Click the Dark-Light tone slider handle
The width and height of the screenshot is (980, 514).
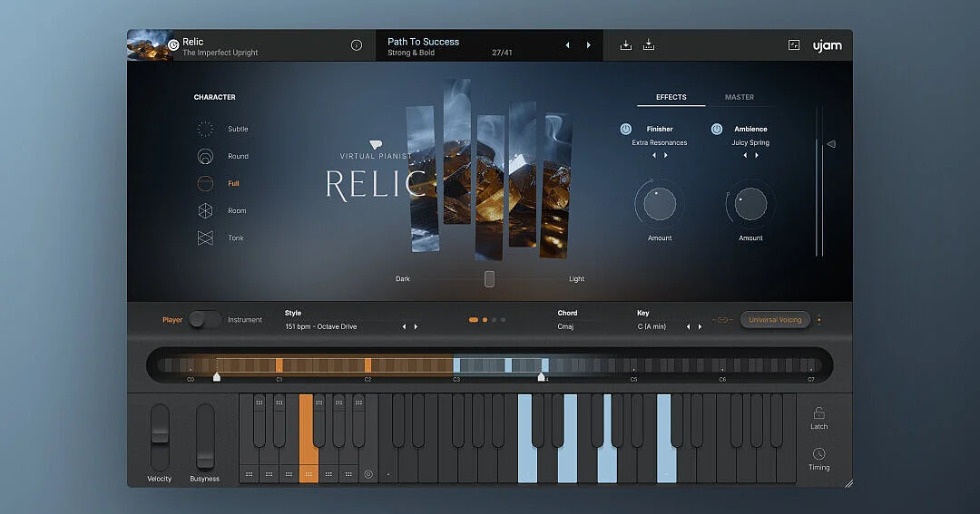click(489, 279)
